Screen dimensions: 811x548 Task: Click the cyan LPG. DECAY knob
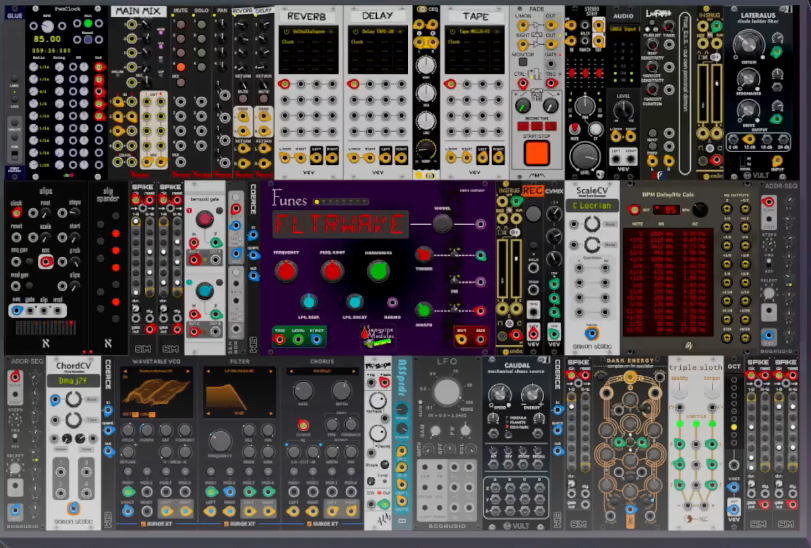(x=355, y=302)
